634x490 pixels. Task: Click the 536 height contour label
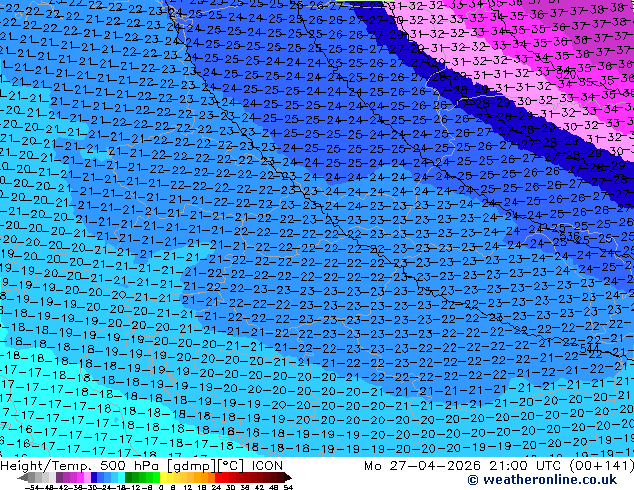(571, 236)
